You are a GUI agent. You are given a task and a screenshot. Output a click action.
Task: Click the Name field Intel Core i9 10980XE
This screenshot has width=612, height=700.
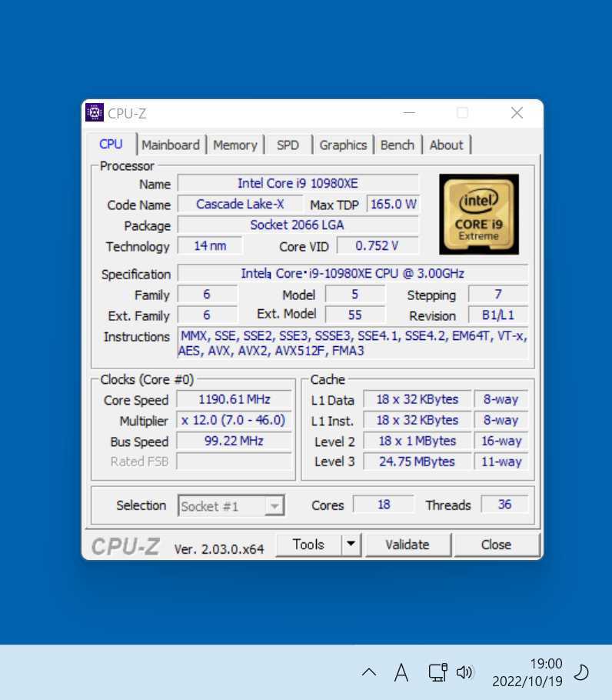298,184
